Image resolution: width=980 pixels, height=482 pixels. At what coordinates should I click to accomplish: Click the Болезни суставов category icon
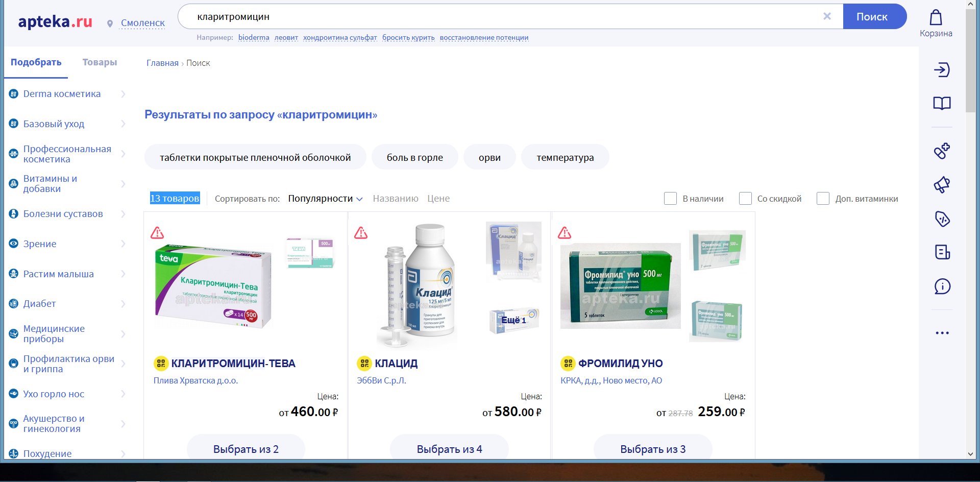(x=14, y=213)
